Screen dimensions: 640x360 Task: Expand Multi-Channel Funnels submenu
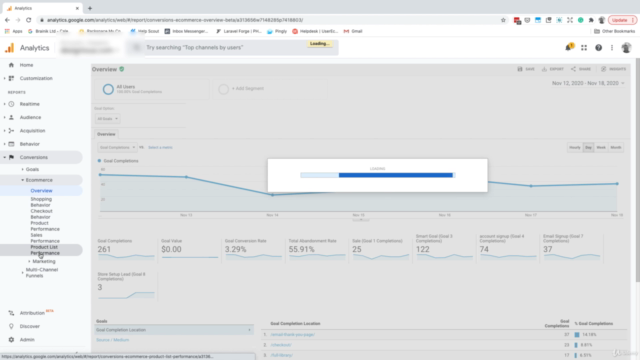pyautogui.click(x=22, y=272)
